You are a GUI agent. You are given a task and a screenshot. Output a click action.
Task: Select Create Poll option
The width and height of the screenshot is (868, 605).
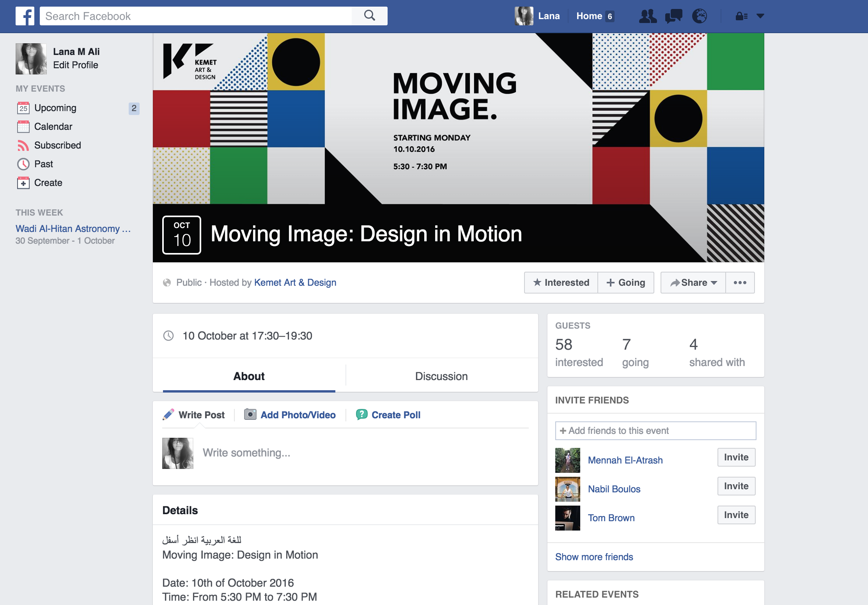coord(395,415)
